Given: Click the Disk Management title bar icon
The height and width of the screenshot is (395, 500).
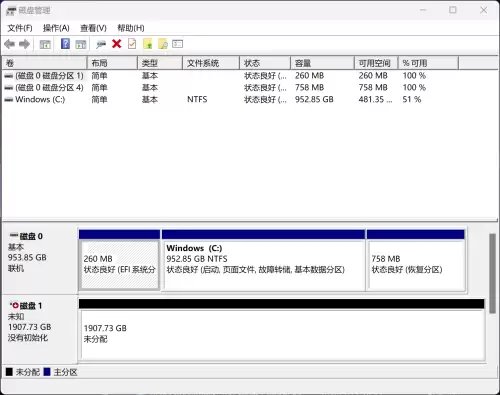Looking at the screenshot, I should pos(11,11).
